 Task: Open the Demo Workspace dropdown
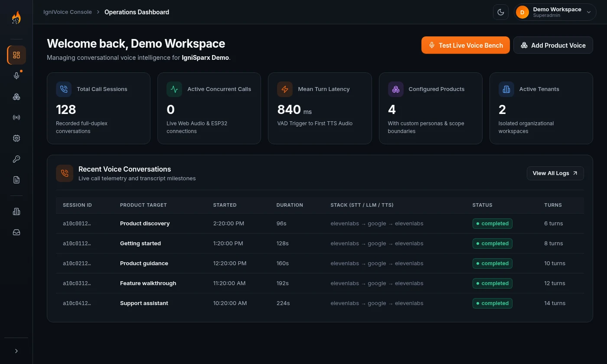click(x=555, y=12)
